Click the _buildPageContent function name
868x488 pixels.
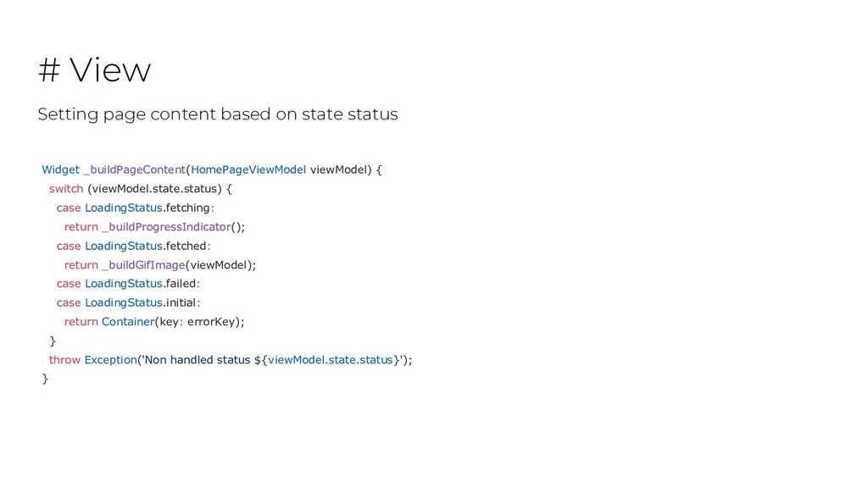point(135,169)
